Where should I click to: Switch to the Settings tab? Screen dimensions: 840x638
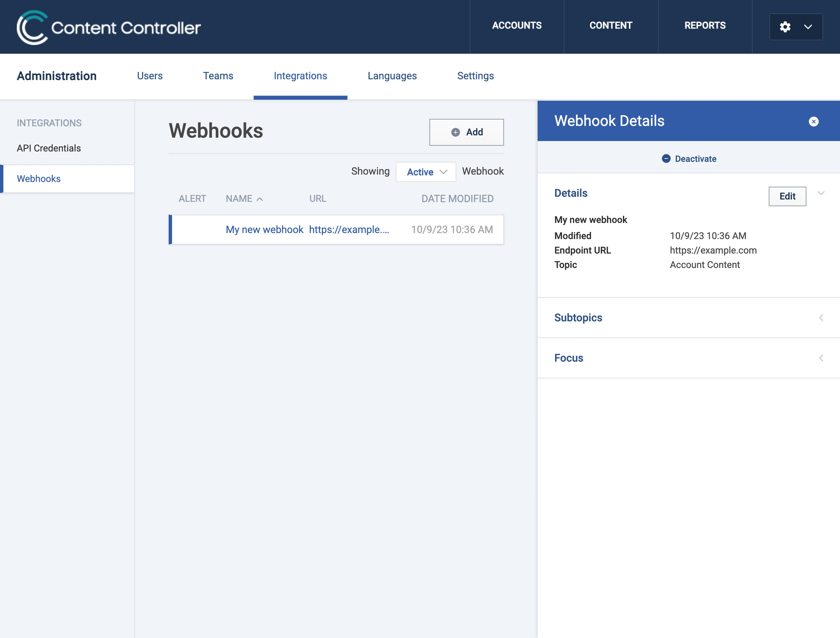[475, 76]
